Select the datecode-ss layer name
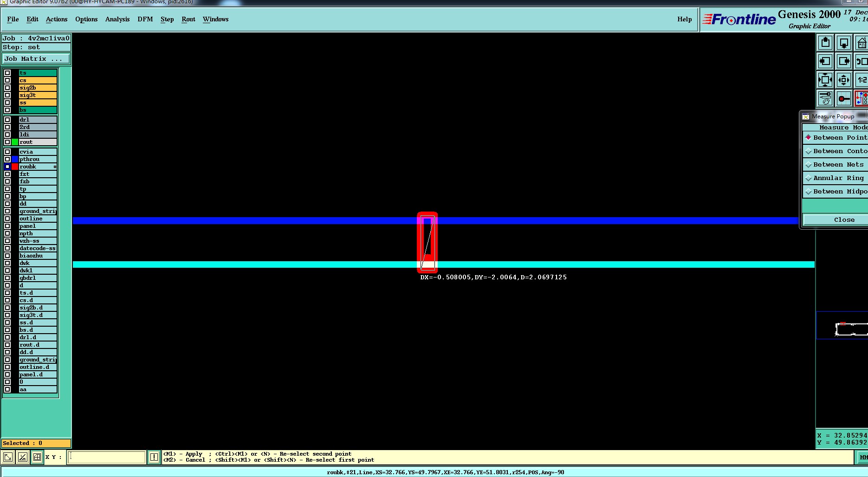The image size is (868, 477). pyautogui.click(x=38, y=248)
